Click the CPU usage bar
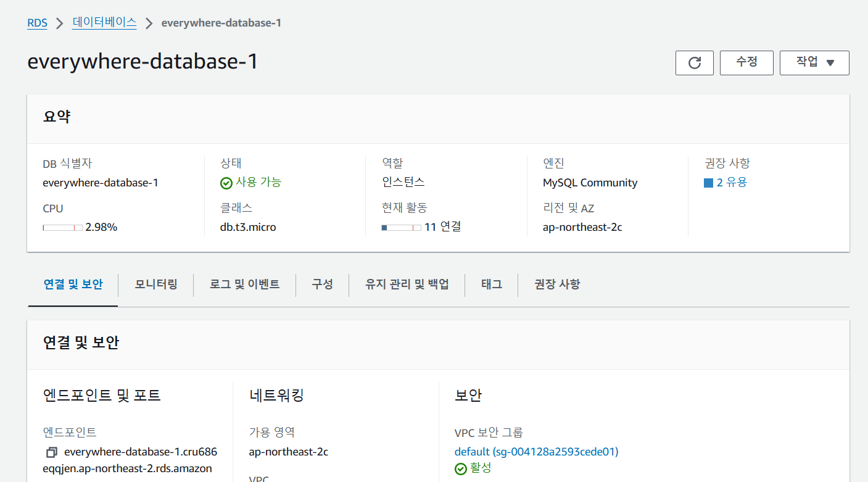The height and width of the screenshot is (482, 868). (62, 228)
